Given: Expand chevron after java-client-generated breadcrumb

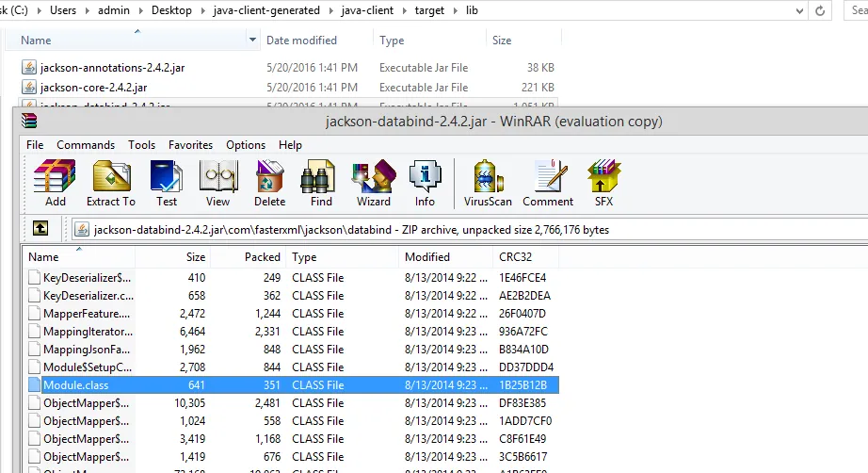Looking at the screenshot, I should 330,10.
